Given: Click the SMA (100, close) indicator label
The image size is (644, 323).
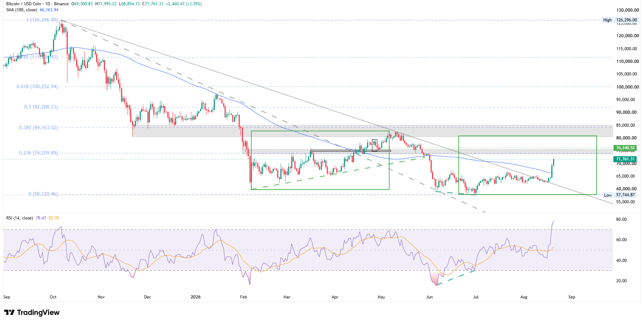Looking at the screenshot, I should 22,10.
